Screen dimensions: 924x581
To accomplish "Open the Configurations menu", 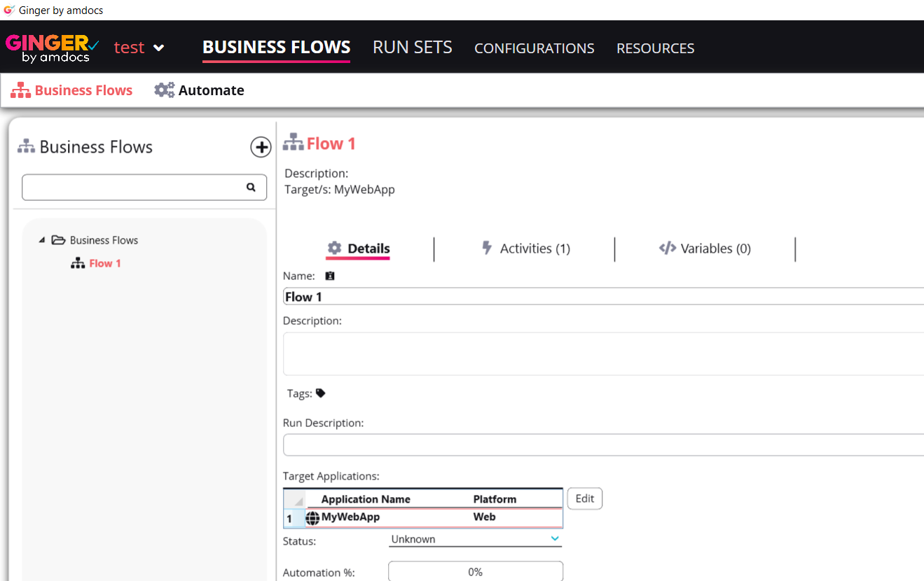I will [x=534, y=48].
